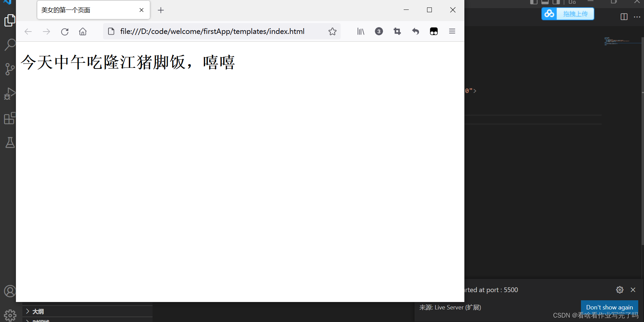
Task: Click Don't show again button
Action: (x=609, y=307)
